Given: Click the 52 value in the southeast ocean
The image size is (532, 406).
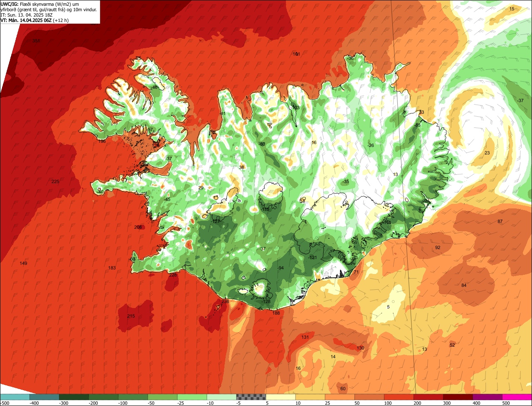Looking at the screenshot, I should click(x=452, y=345).
